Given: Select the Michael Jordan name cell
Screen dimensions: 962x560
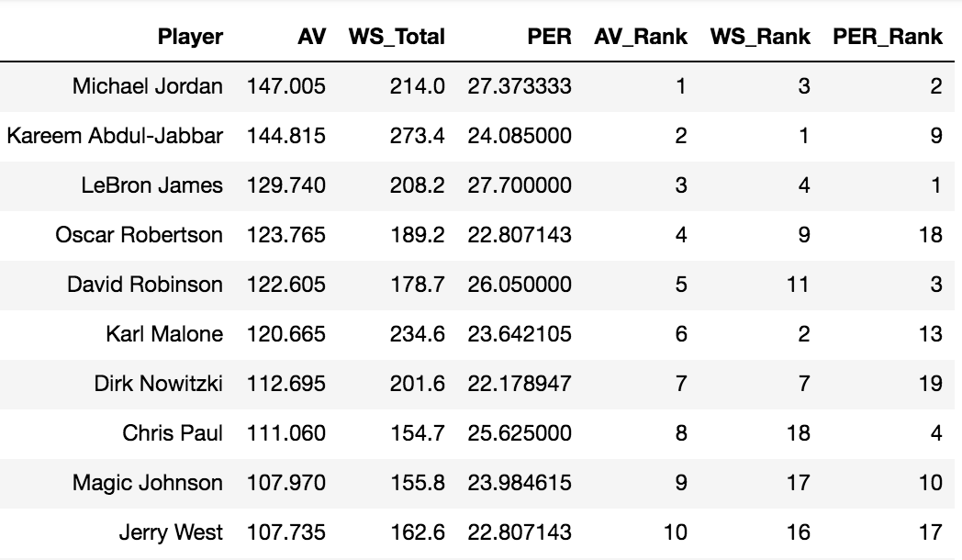Looking at the screenshot, I should [147, 86].
